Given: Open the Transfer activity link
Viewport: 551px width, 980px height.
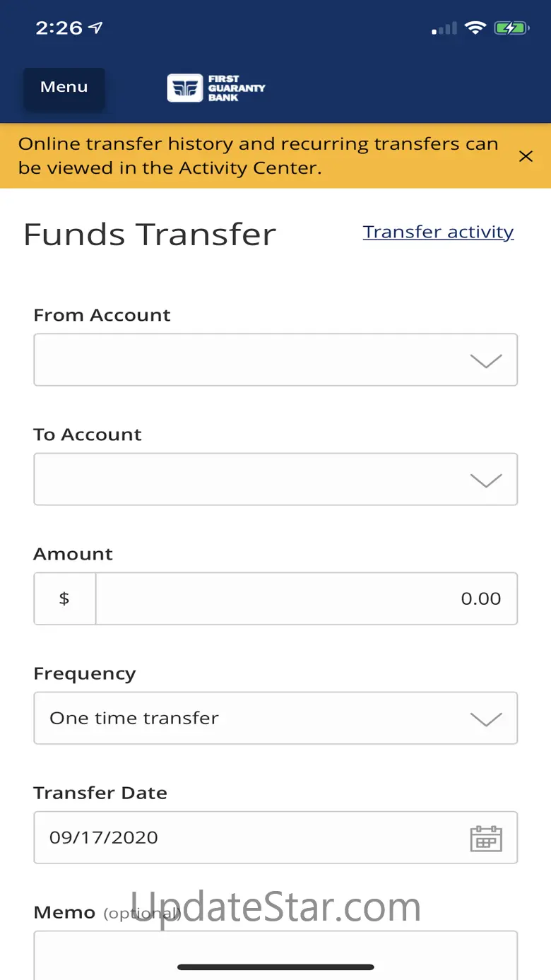Looking at the screenshot, I should [x=438, y=232].
